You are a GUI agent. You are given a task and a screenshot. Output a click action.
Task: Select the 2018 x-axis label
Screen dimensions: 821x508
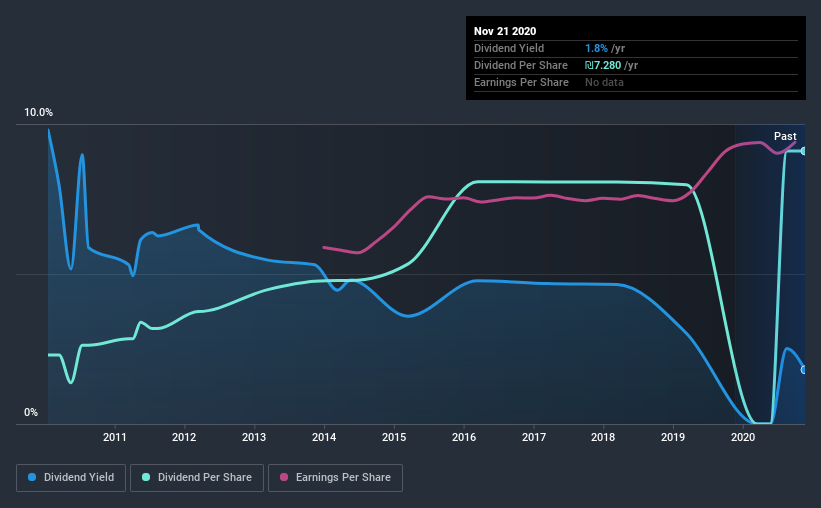coord(603,437)
